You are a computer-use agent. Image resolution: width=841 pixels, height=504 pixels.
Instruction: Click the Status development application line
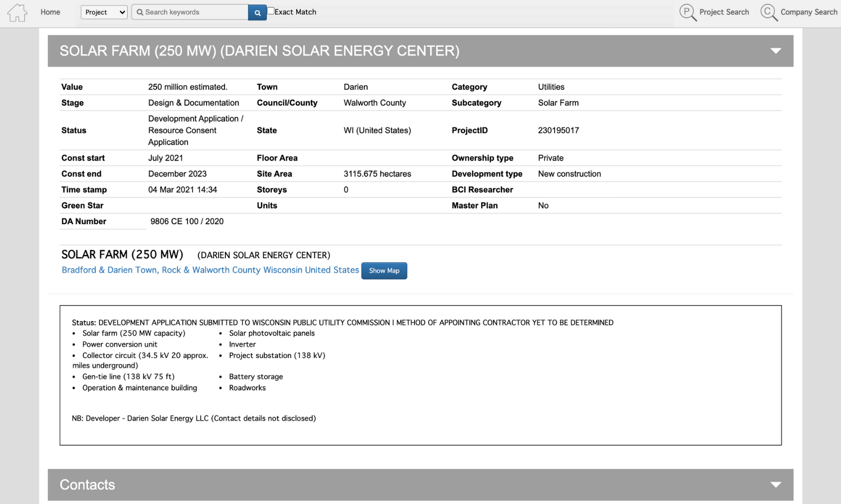click(343, 323)
